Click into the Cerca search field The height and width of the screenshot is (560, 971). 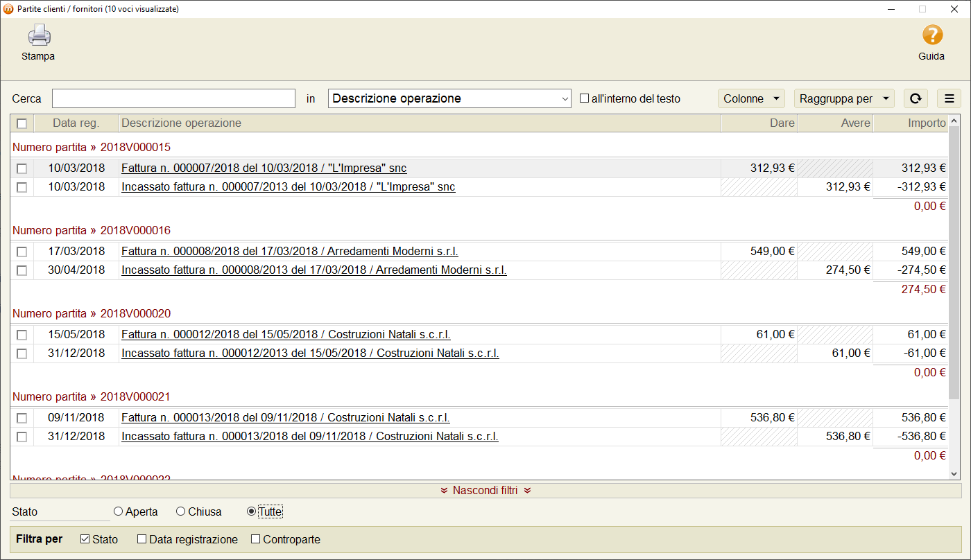(173, 98)
